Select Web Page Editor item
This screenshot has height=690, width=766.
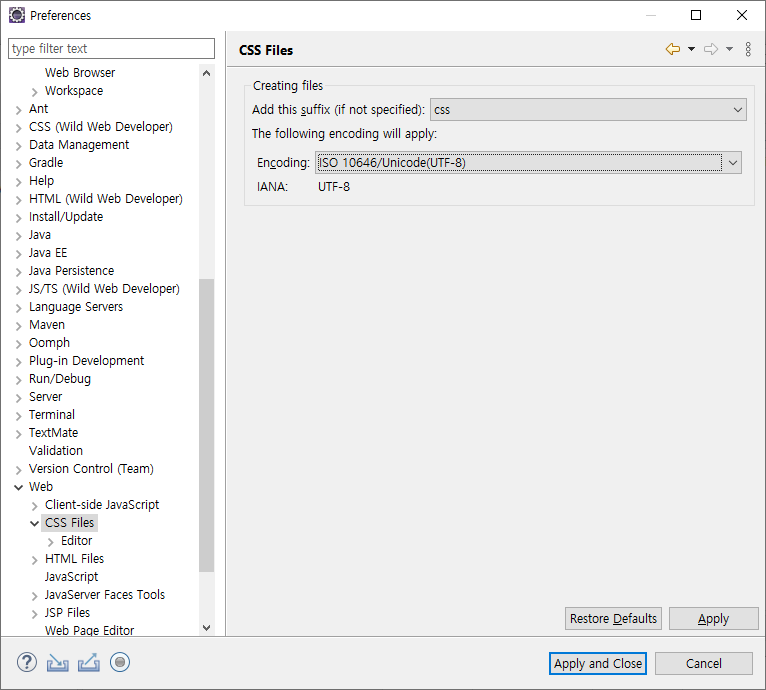(x=89, y=630)
